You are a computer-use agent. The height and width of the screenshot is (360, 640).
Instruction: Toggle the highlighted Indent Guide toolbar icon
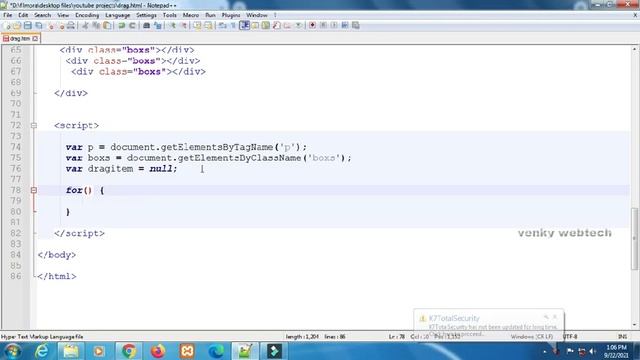[x=244, y=26]
